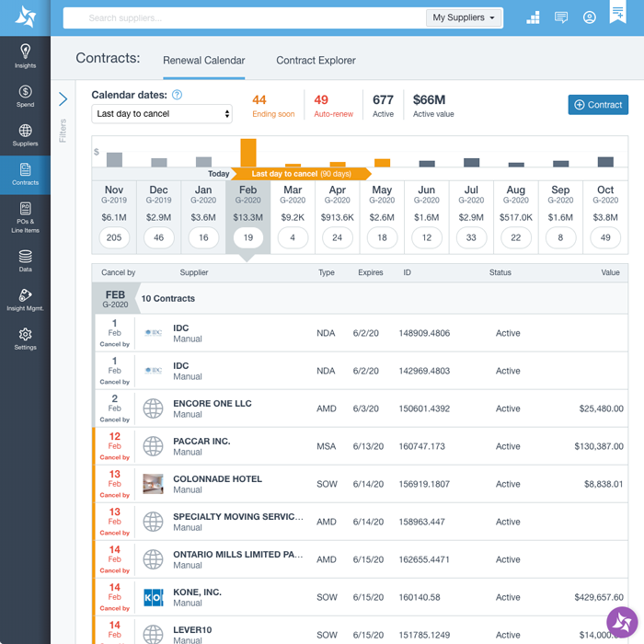This screenshot has width=644, height=644.
Task: Open the messages chat icon
Action: 561,17
